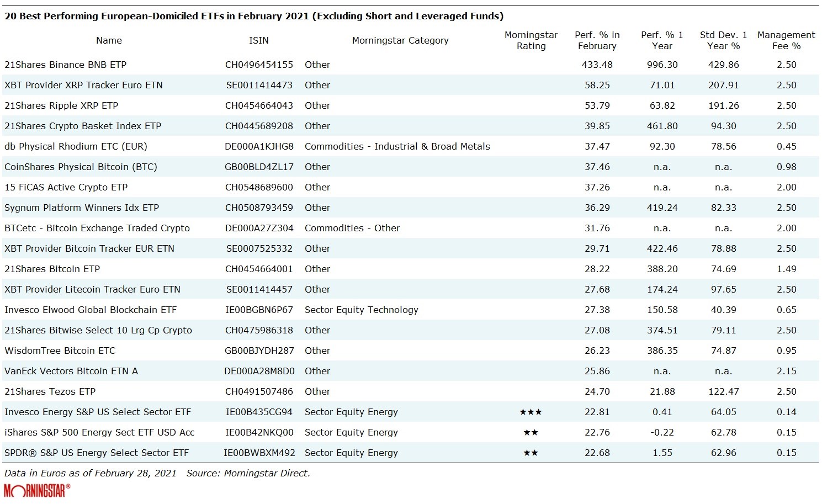Screen dimensions: 822x504
Task: Select the Sector Equity Technology category cell
Action: tap(361, 310)
